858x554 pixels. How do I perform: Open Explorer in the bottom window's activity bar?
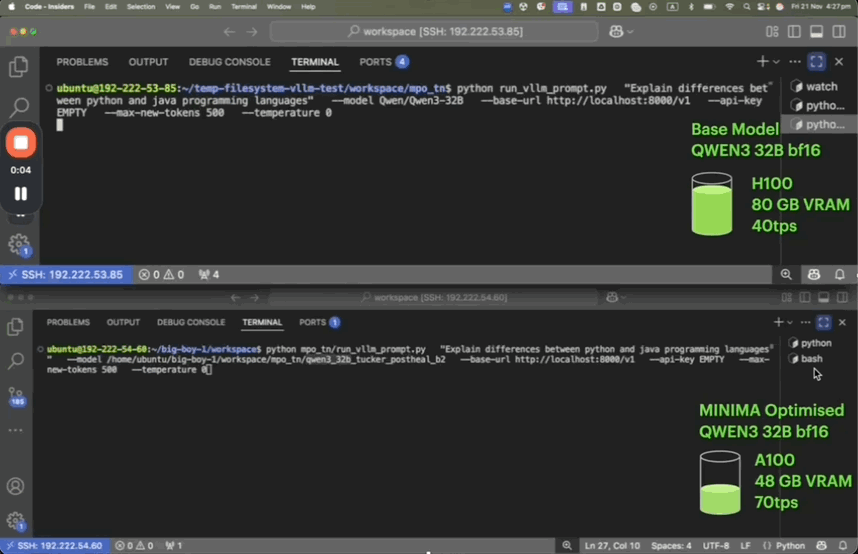(x=15, y=327)
